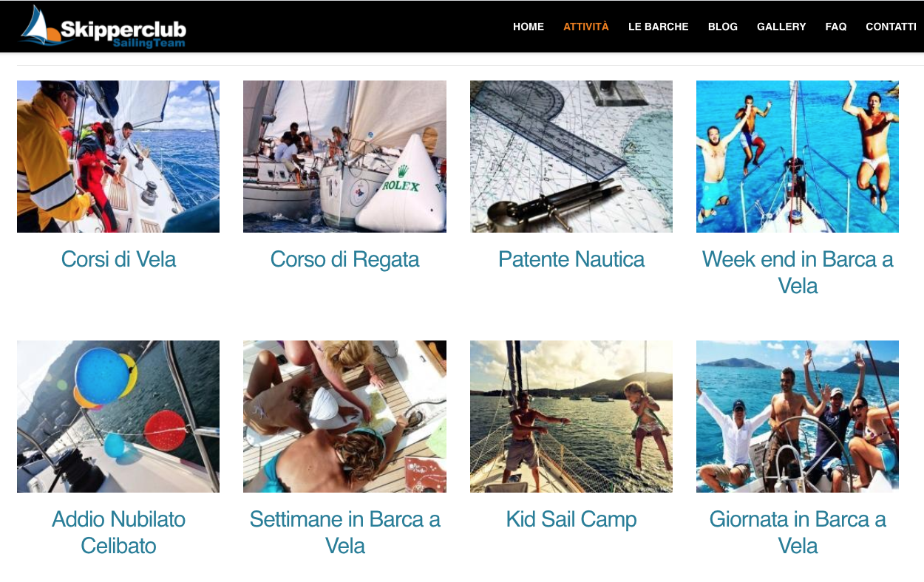Open the BLOG section

point(723,27)
